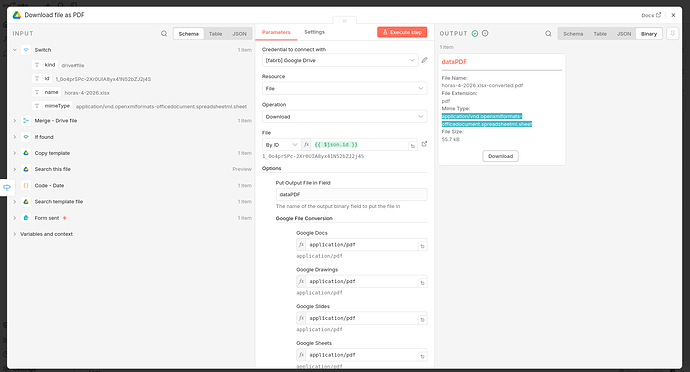This screenshot has width=690, height=372.
Task: Switch OUTPUT view to Binary
Action: point(649,33)
